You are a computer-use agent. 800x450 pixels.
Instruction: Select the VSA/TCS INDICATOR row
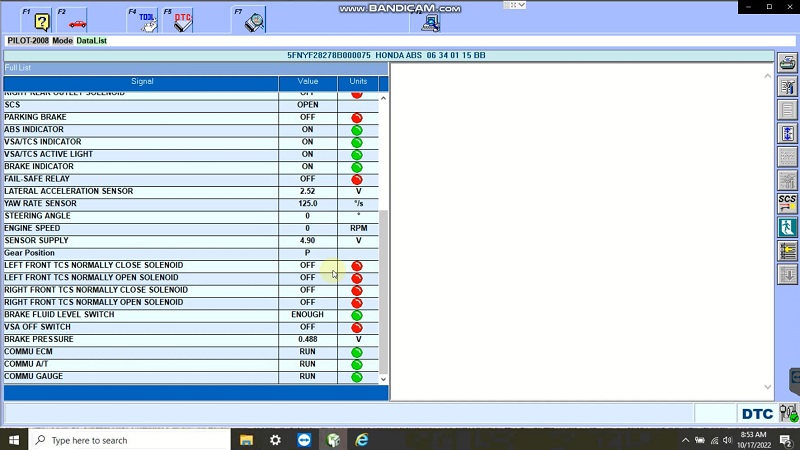pyautogui.click(x=191, y=142)
